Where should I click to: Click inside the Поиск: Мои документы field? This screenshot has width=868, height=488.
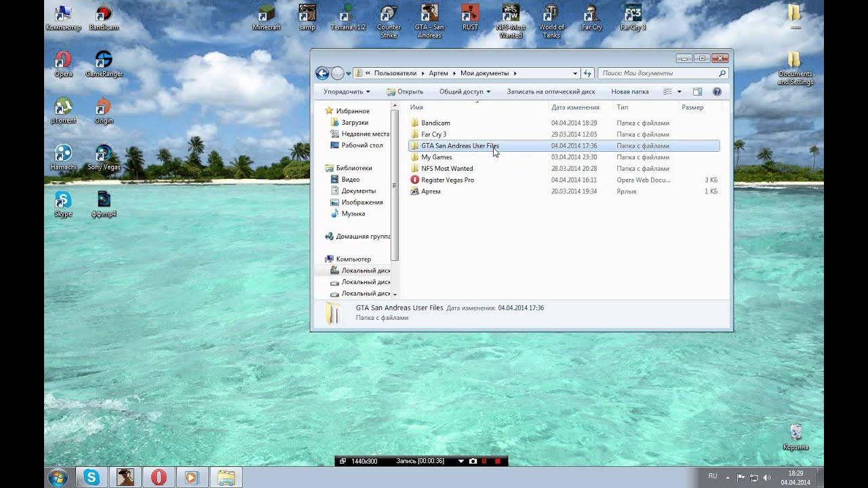(656, 73)
